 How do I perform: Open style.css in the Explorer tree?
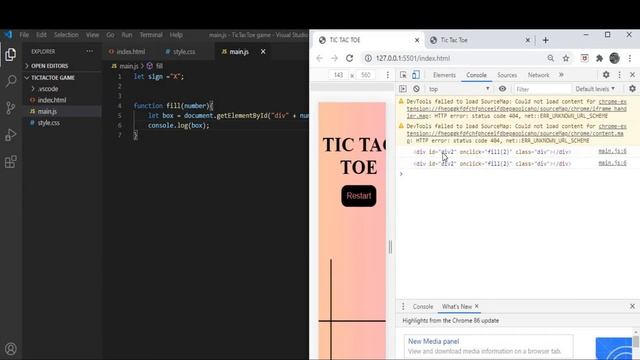(x=48, y=122)
